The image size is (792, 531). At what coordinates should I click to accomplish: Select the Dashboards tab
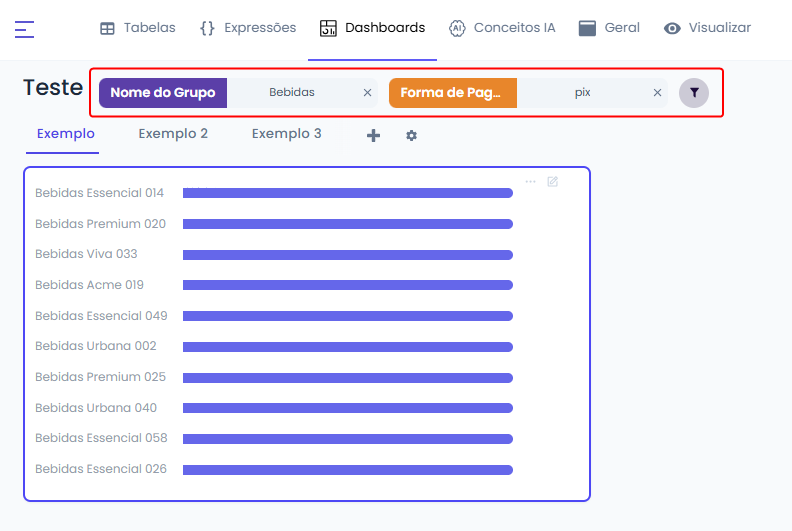[372, 28]
